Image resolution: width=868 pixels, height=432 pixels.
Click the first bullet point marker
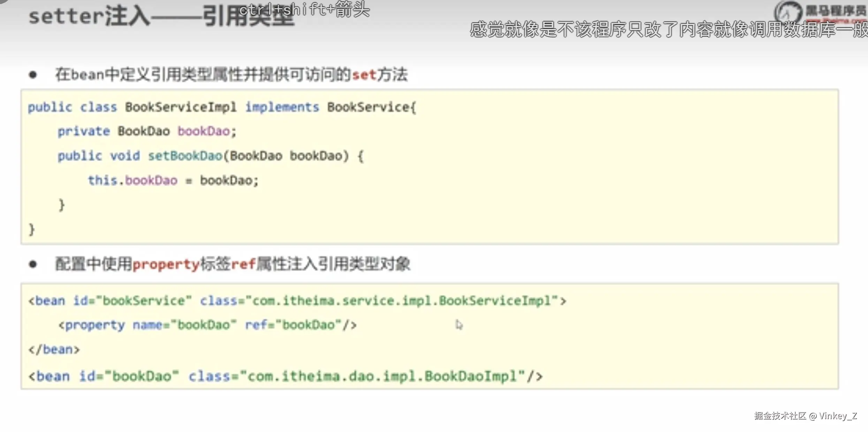pyautogui.click(x=33, y=75)
